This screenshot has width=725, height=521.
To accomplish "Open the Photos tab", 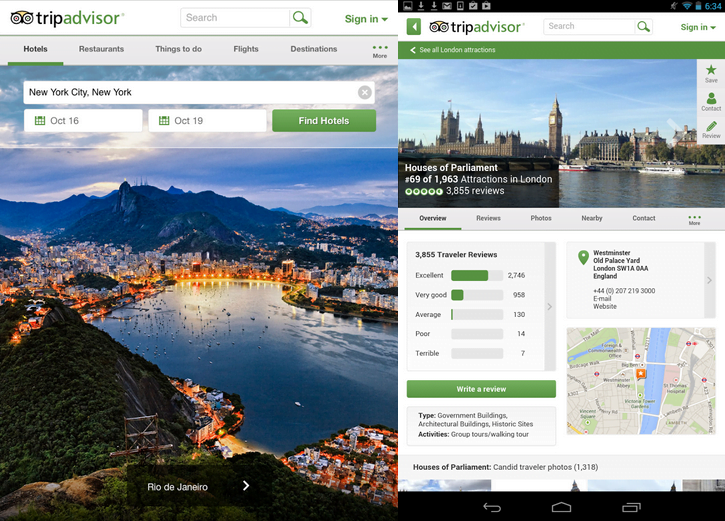I will point(541,218).
